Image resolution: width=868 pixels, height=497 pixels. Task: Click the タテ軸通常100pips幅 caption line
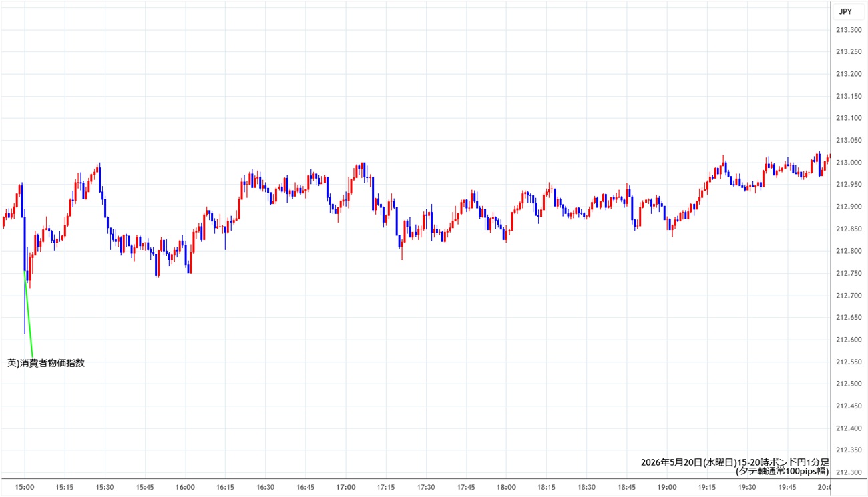click(783, 470)
